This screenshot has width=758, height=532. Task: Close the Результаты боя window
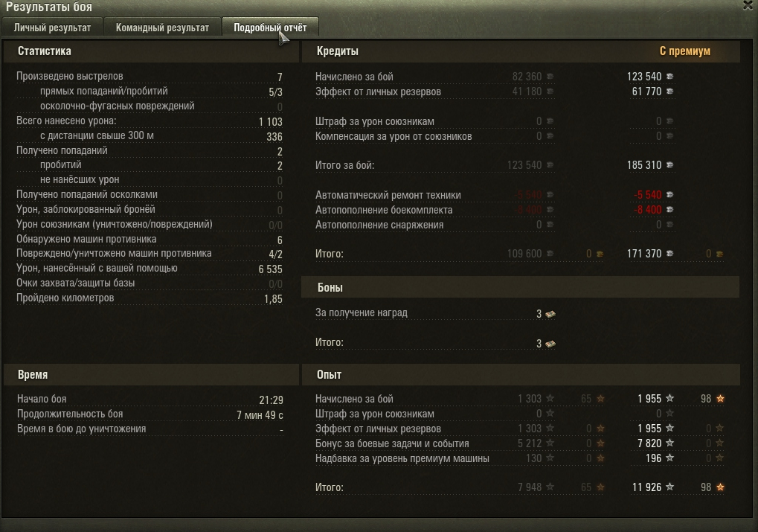pos(749,5)
